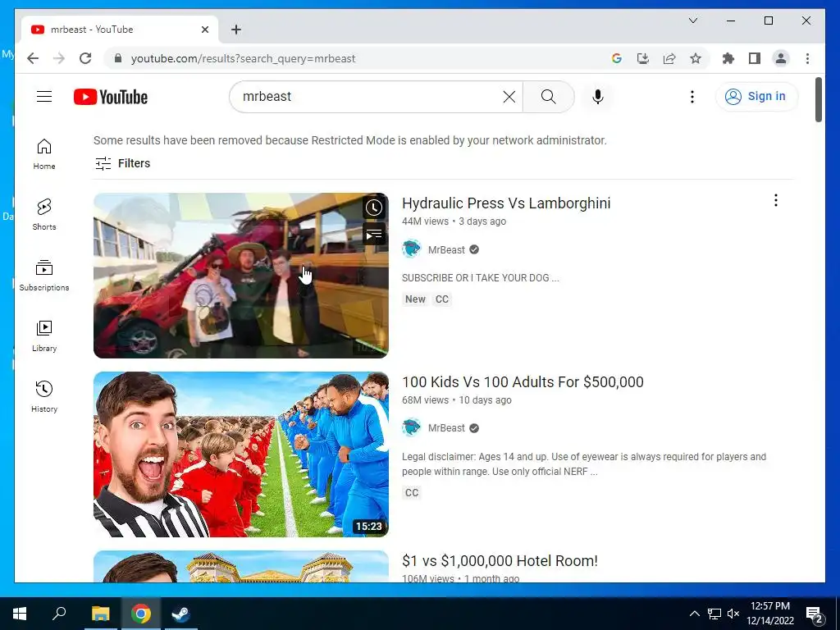The width and height of the screenshot is (840, 630).
Task: Open a new Chrome tab
Action: tap(236, 30)
